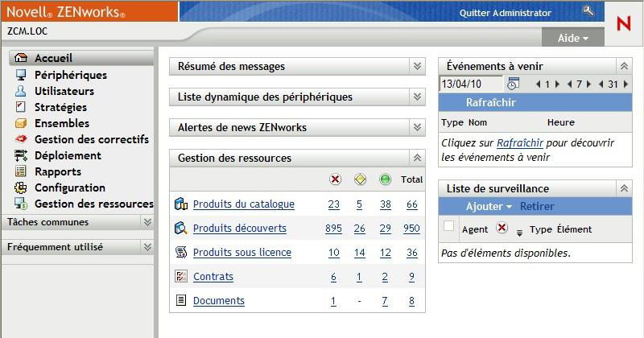Advance date by 7 days arrow
Image resolution: width=644 pixels, height=338 pixels.
(590, 84)
